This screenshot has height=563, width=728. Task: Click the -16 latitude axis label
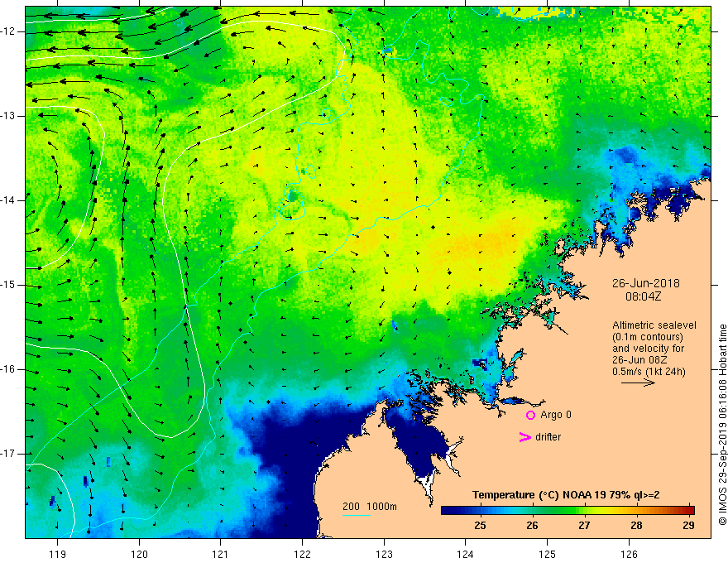9,369
